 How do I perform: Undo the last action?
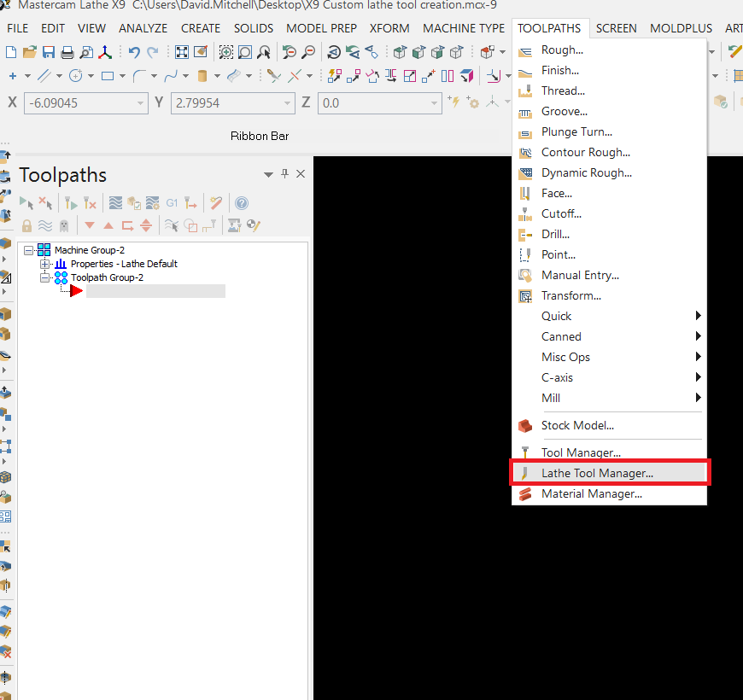coord(134,51)
